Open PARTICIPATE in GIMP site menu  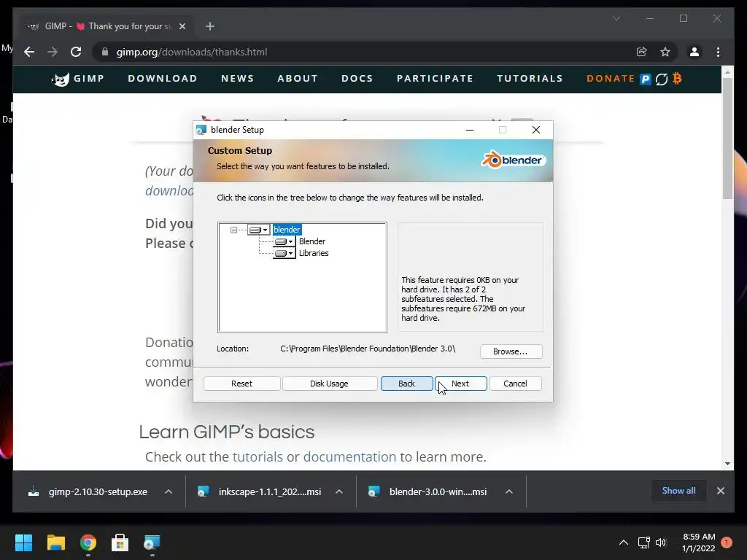point(435,79)
